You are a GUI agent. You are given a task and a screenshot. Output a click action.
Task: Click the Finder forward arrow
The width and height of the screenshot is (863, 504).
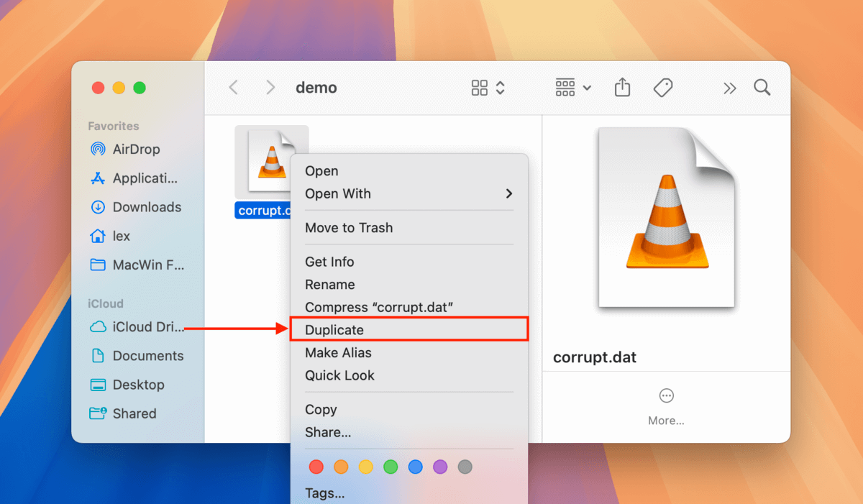[270, 88]
